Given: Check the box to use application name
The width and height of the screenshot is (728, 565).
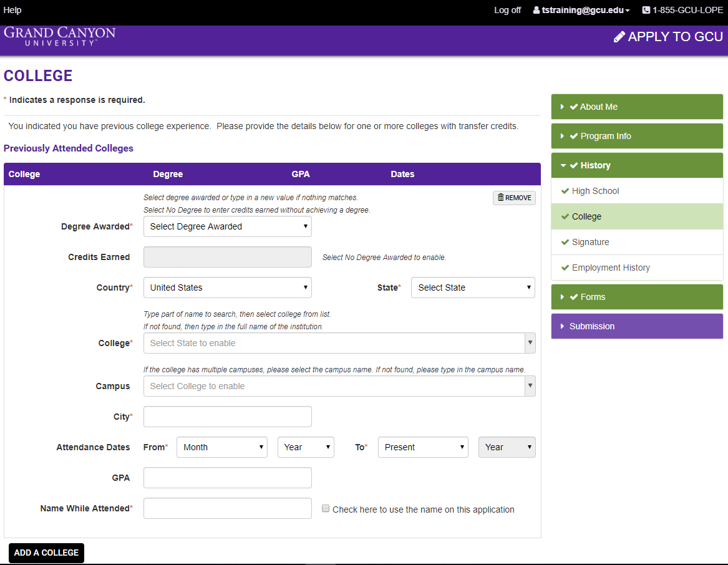Looking at the screenshot, I should [326, 508].
